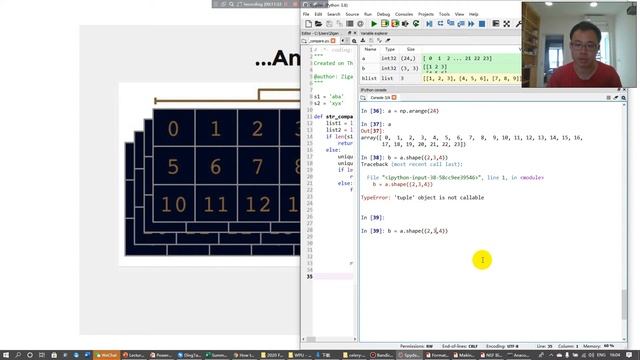
Task: Click Variable explorer save data icon
Action: 371,40
